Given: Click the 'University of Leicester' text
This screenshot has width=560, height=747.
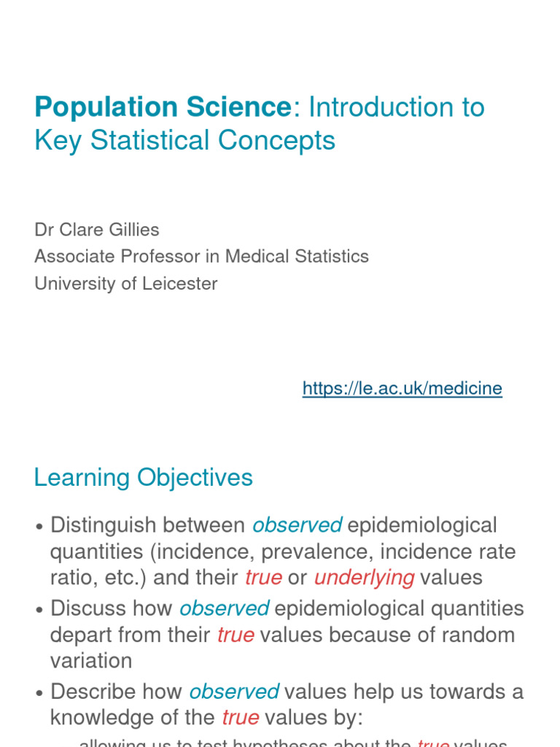Looking at the screenshot, I should tap(126, 284).
